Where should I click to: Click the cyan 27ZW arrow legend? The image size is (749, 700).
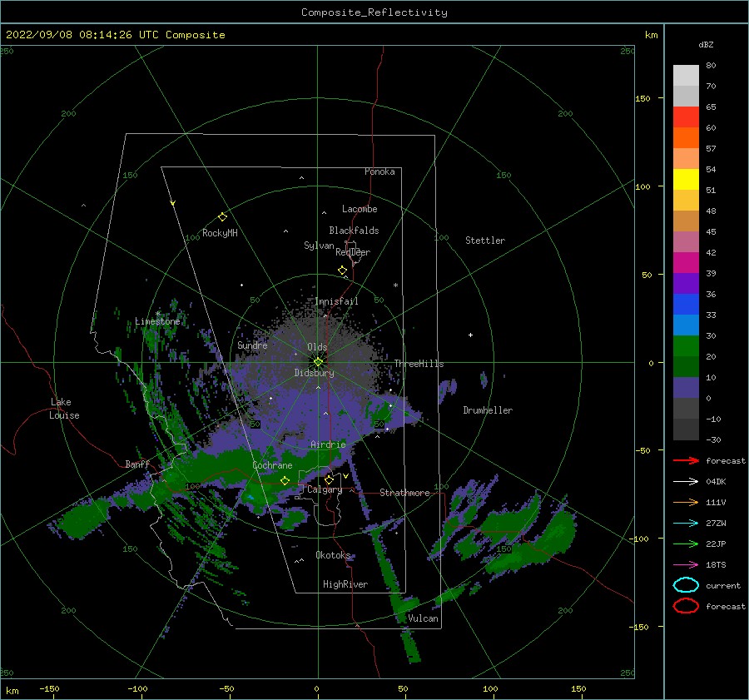tap(686, 524)
